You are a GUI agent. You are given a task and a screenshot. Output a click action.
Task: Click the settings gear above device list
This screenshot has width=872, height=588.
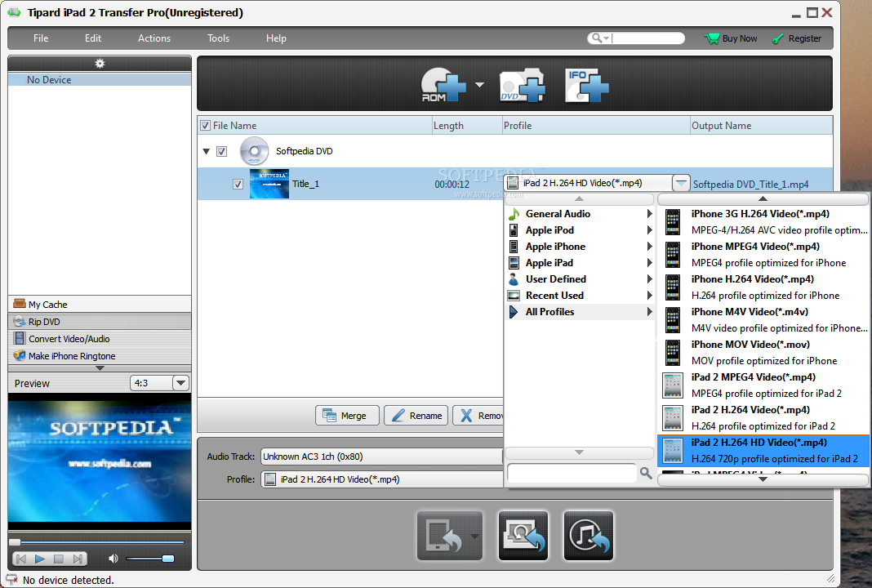(100, 64)
